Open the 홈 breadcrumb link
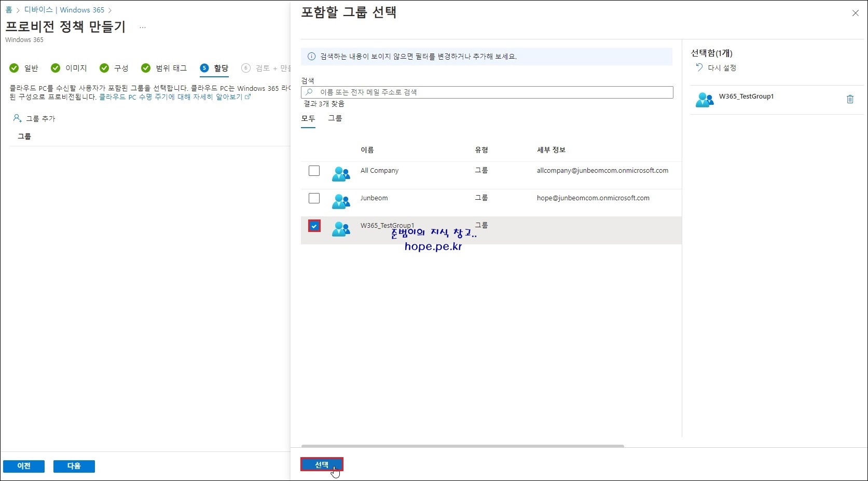 pos(8,10)
